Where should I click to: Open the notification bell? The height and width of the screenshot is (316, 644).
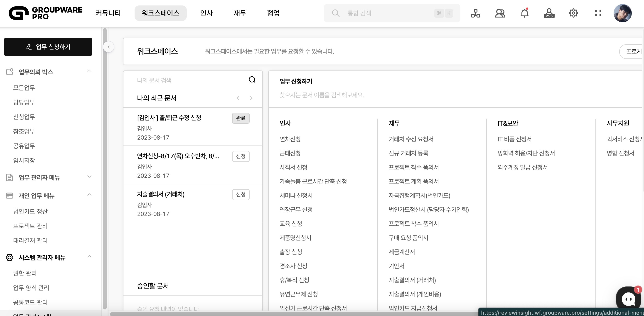524,13
